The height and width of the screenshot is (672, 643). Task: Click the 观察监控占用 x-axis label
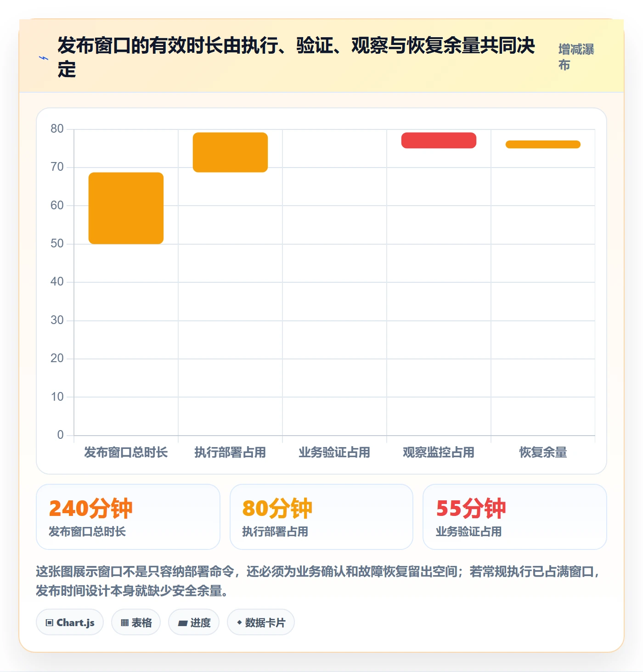tap(439, 453)
